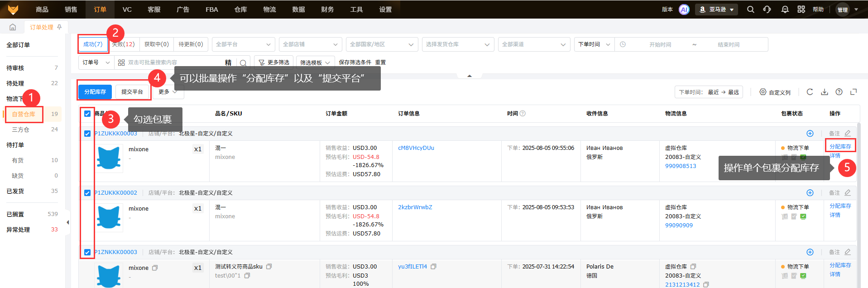Run the order search magnifier button
This screenshot has height=288, width=868.
(243, 62)
